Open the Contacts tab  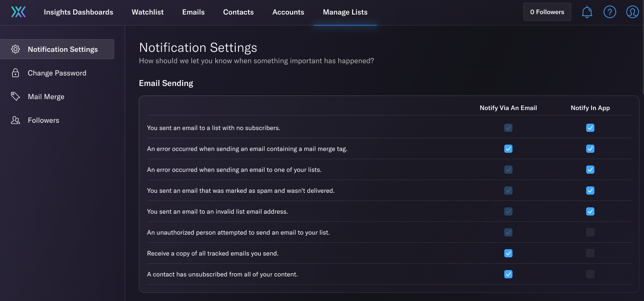click(238, 12)
